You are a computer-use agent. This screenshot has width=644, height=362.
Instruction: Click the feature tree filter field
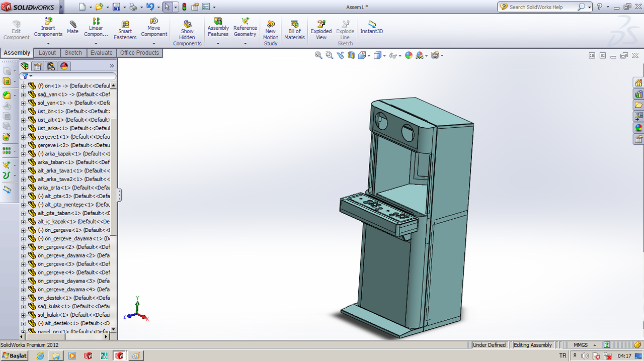click(69, 76)
